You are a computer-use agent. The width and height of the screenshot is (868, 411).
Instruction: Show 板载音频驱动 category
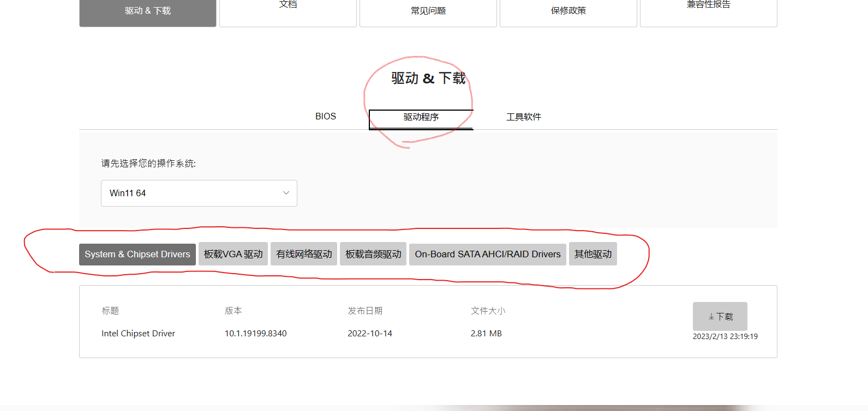pos(373,254)
